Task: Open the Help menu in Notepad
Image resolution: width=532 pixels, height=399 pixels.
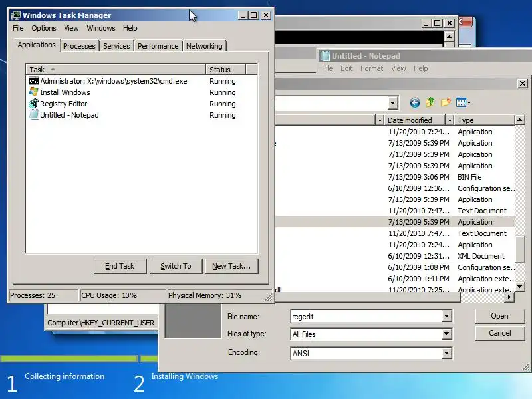Action: click(x=420, y=68)
